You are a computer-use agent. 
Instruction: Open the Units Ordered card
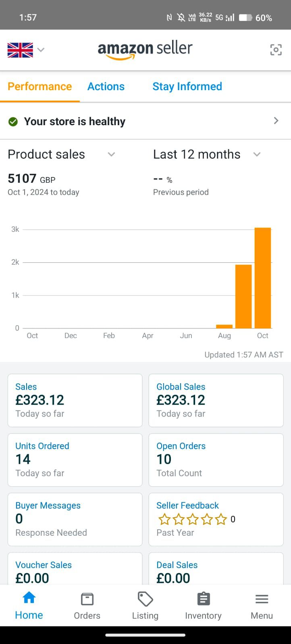click(x=75, y=459)
